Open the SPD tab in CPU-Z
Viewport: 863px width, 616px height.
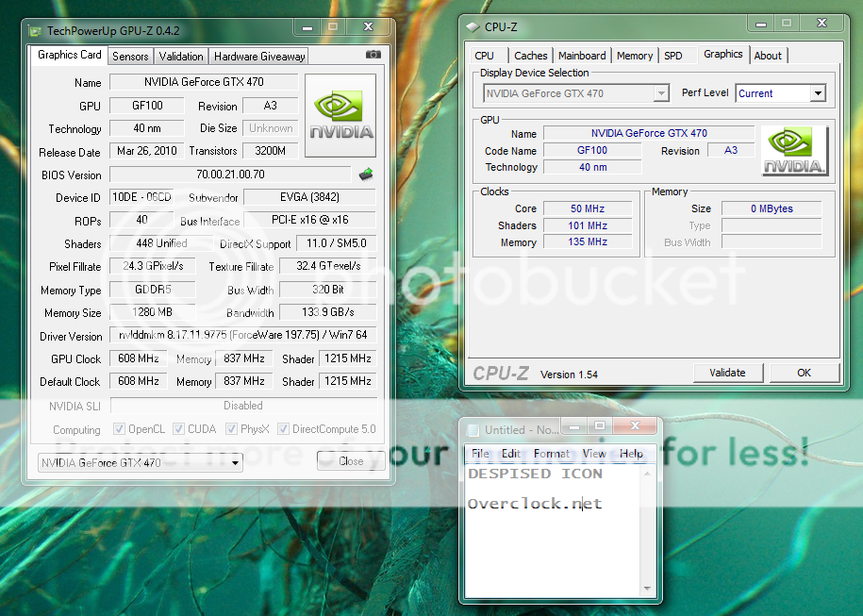(x=673, y=56)
